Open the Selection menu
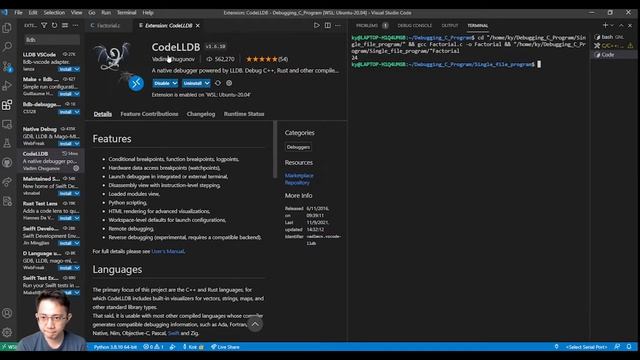Image resolution: width=640 pixels, height=360 pixels. tap(54, 13)
